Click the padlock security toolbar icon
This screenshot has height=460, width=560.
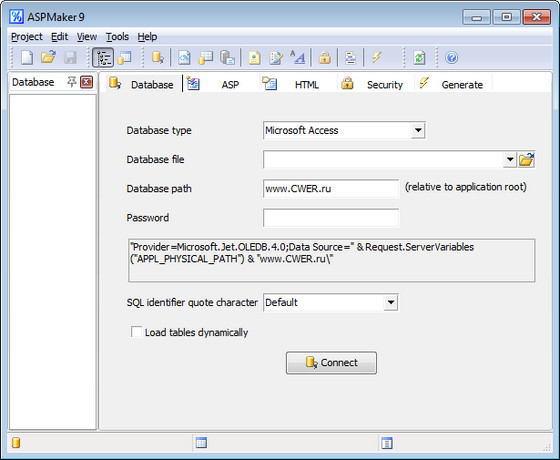324,58
